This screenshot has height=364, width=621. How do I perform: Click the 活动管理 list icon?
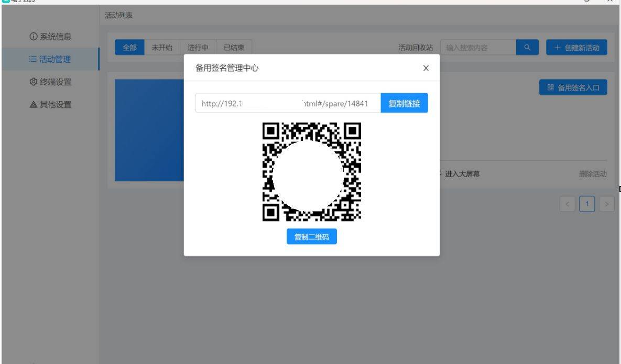32,59
